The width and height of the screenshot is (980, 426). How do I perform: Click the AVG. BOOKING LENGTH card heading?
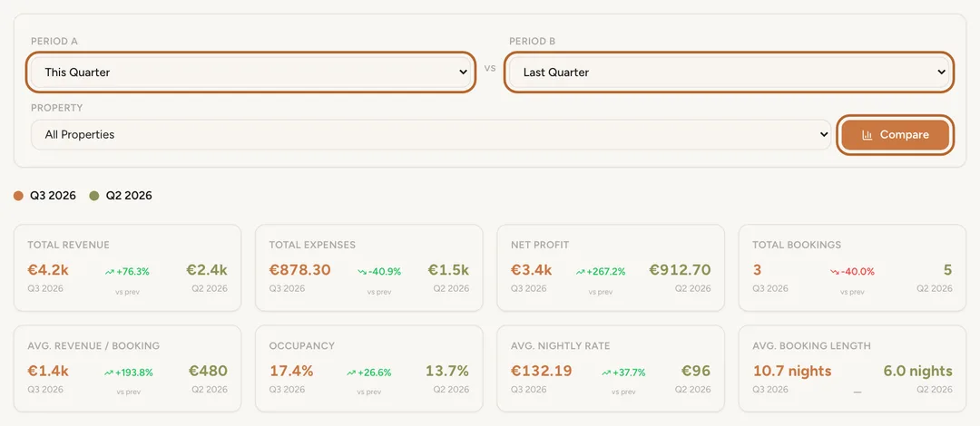pos(812,345)
